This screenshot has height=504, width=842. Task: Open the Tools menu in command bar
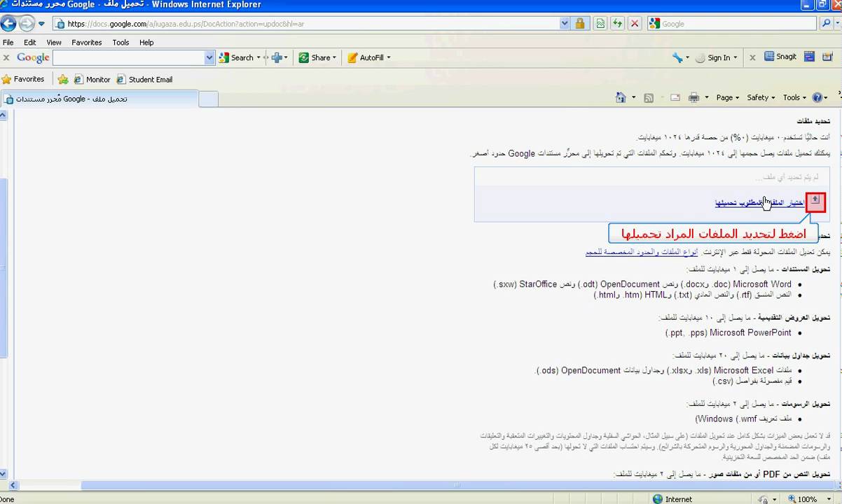pyautogui.click(x=794, y=98)
